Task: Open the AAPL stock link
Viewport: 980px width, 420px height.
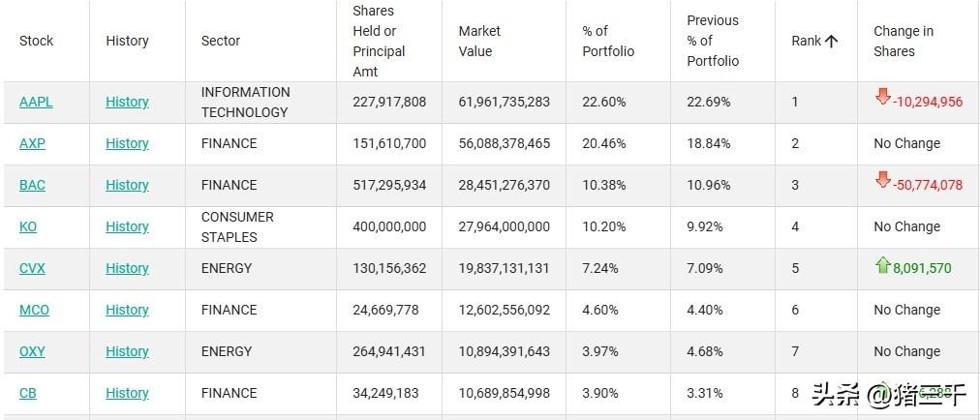Action: (36, 102)
